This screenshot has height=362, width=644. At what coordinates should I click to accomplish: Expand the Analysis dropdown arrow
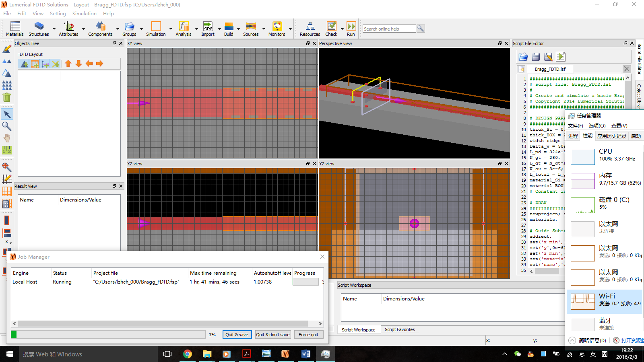pyautogui.click(x=196, y=29)
